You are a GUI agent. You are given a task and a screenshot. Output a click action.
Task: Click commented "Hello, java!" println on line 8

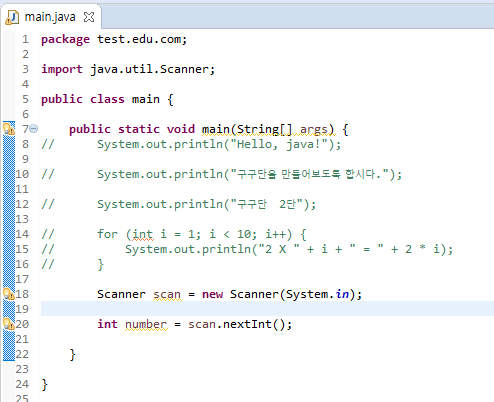click(x=219, y=144)
